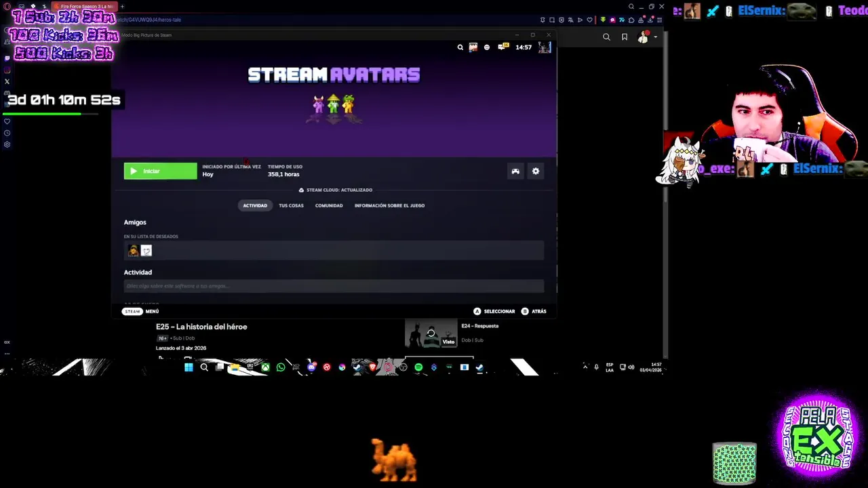This screenshot has width=868, height=488.
Task: Click the page search magnifier in browser window
Action: point(606,37)
